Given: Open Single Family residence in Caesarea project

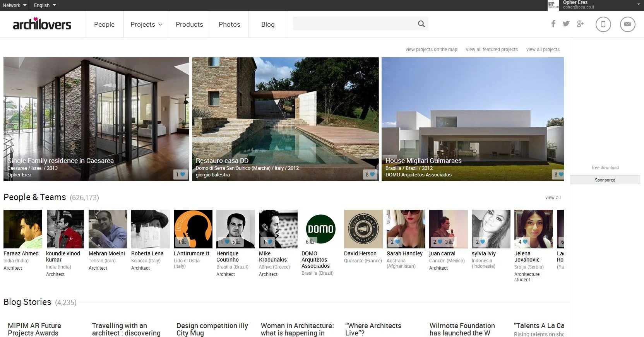Looking at the screenshot, I should click(96, 119).
